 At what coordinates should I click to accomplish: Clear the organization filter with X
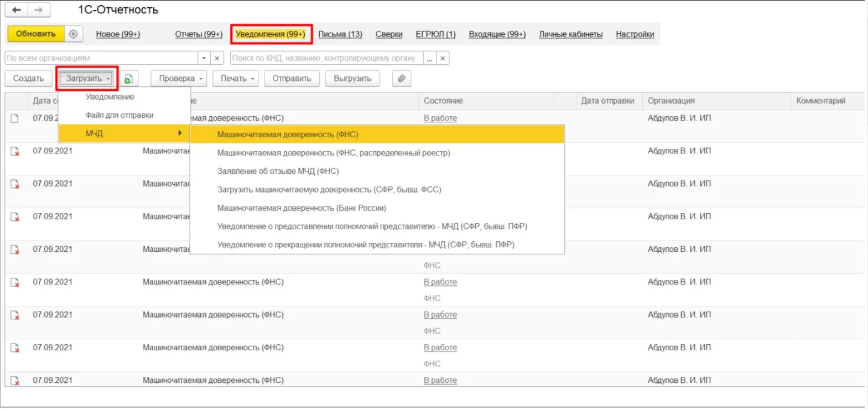[x=217, y=58]
